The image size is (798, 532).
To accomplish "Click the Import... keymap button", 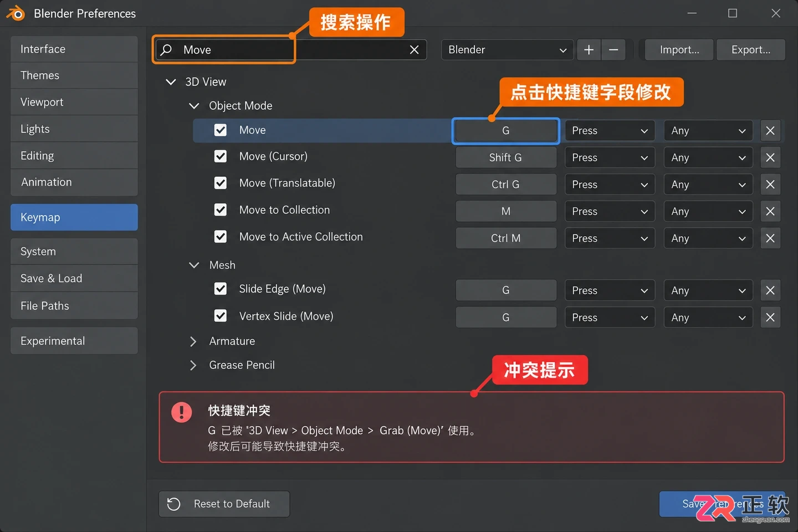I will (x=679, y=50).
